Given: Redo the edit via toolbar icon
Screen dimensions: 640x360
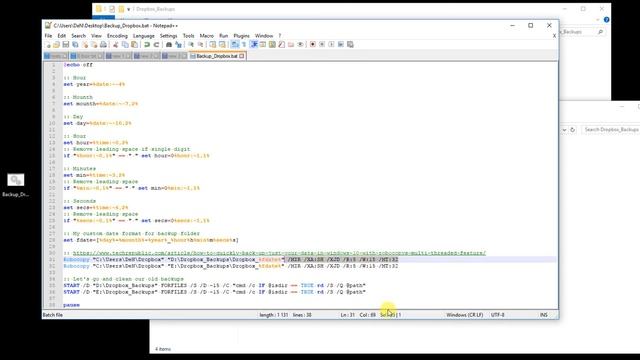Looking at the screenshot, I should 157,44.
